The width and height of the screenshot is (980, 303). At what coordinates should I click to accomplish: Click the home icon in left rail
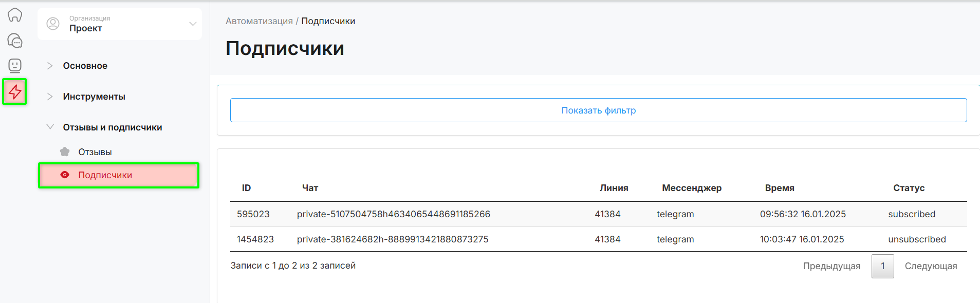(15, 15)
